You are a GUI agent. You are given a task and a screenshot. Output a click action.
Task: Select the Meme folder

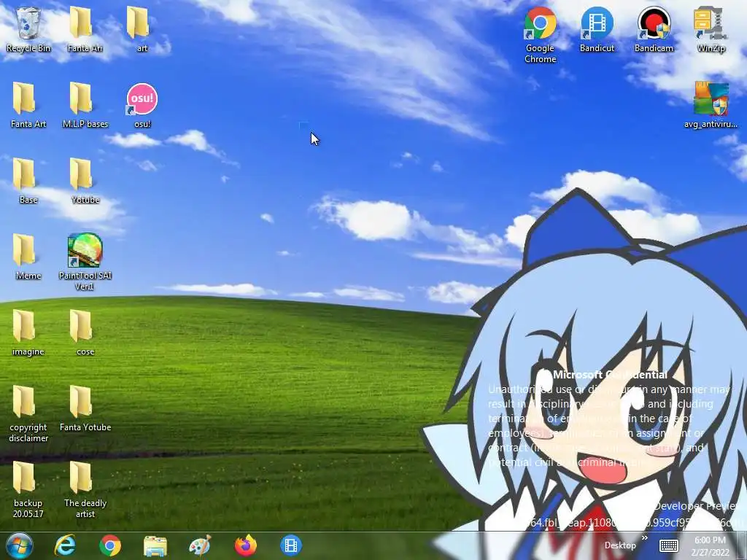click(28, 256)
